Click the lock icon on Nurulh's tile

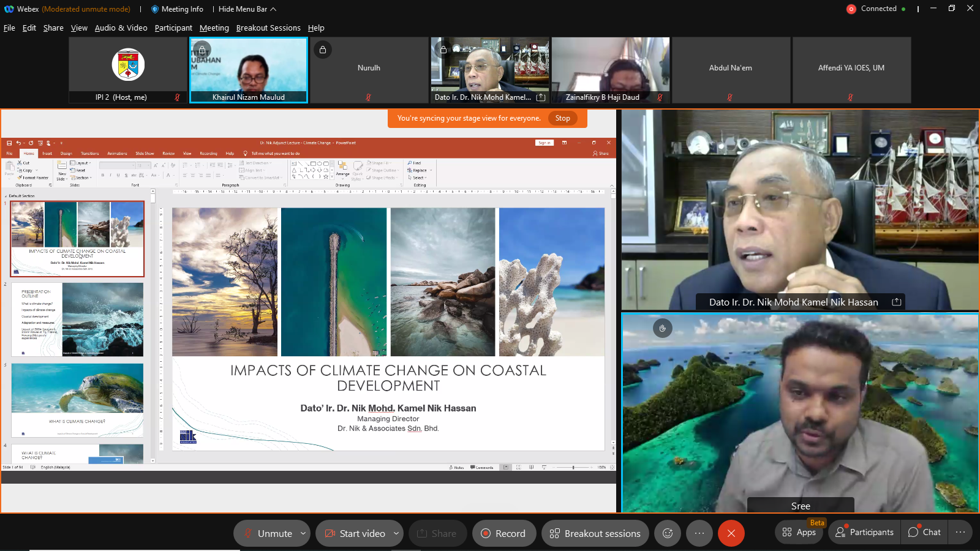[323, 50]
